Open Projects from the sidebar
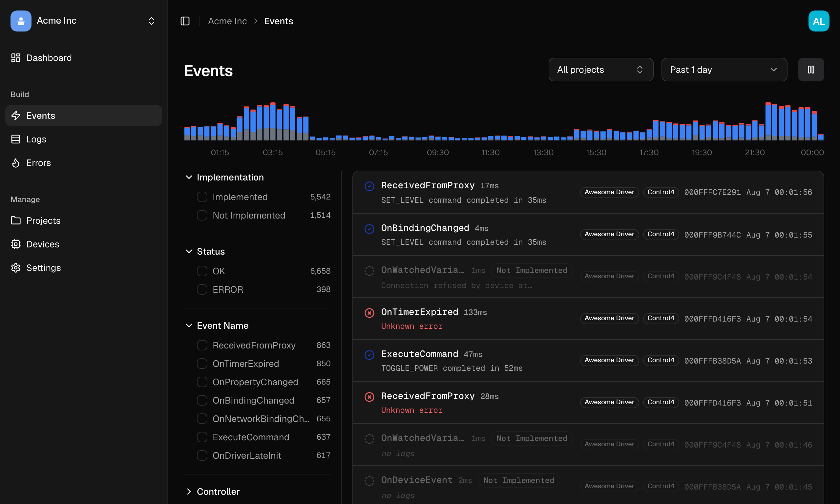The height and width of the screenshot is (504, 840). pos(84,220)
